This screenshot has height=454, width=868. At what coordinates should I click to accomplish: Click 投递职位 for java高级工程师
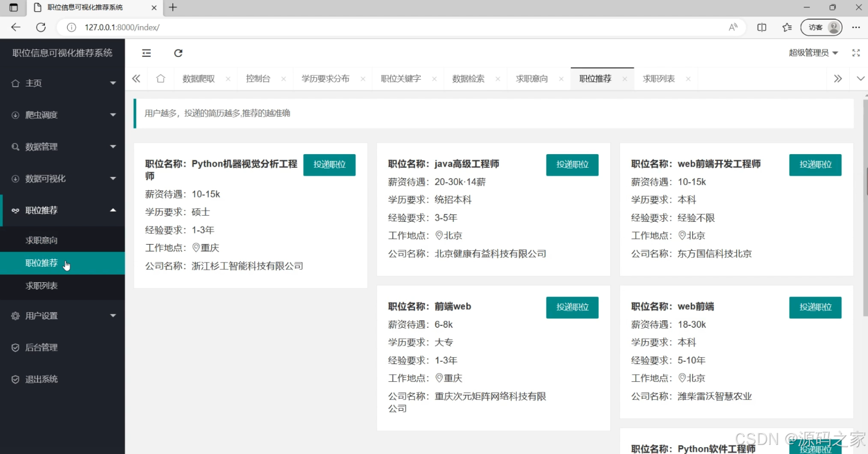pos(572,164)
